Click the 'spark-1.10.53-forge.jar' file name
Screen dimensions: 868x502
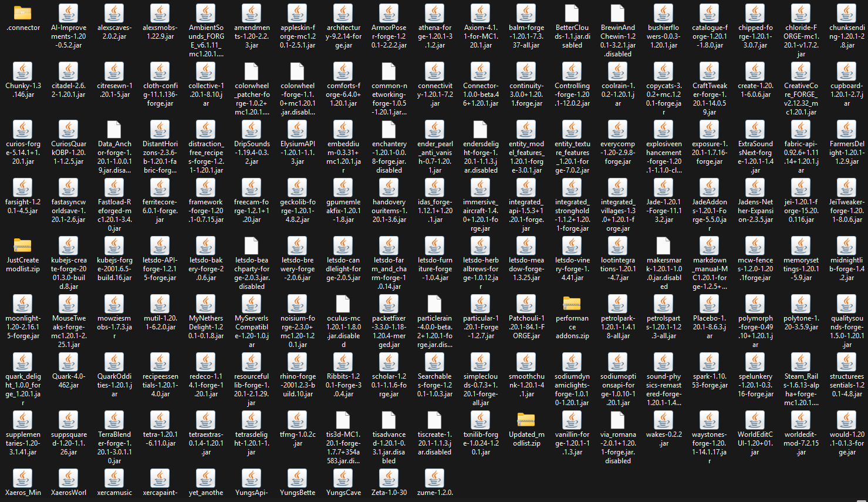point(709,381)
